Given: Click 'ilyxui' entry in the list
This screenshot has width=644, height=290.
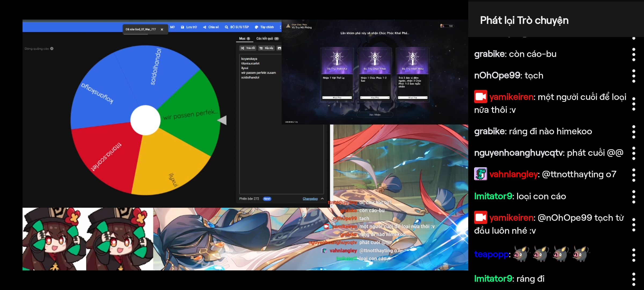Looking at the screenshot, I should point(245,68).
